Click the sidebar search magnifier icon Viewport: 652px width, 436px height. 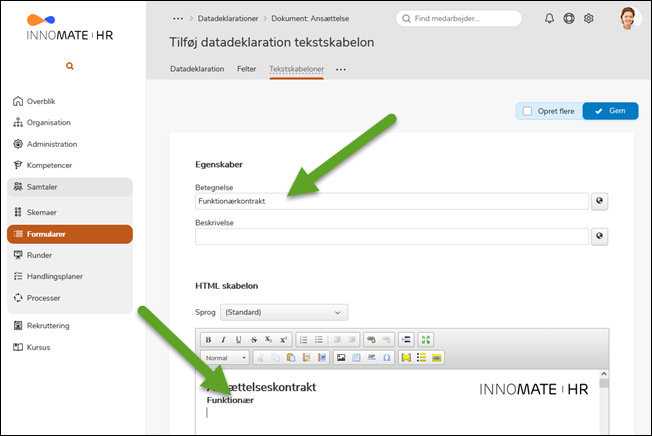70,66
